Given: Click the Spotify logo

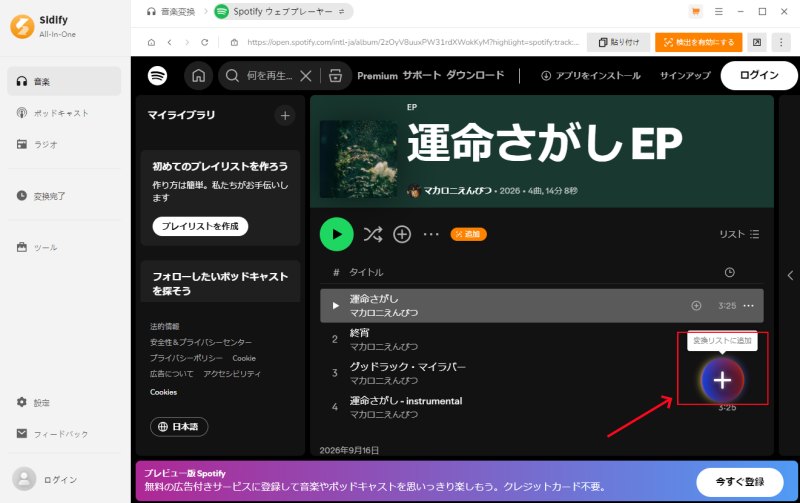Looking at the screenshot, I should click(x=157, y=76).
